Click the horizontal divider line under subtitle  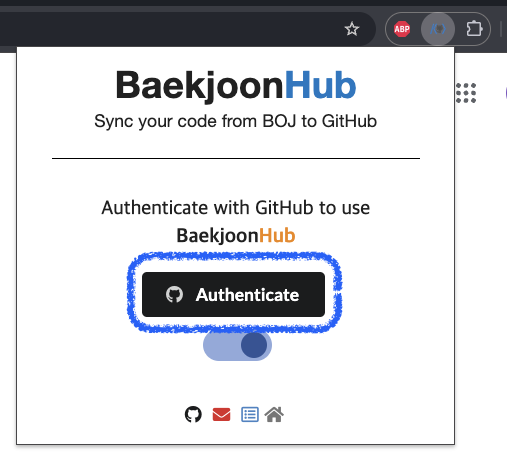click(236, 158)
